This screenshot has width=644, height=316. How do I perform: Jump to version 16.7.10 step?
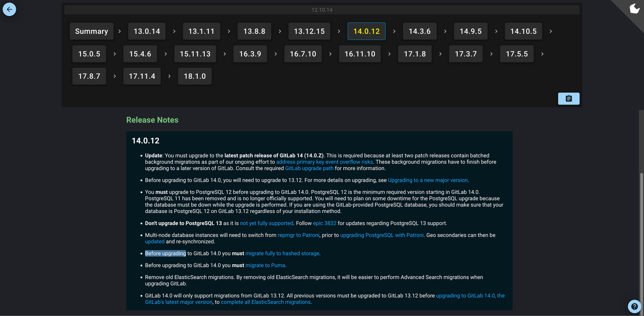point(303,54)
